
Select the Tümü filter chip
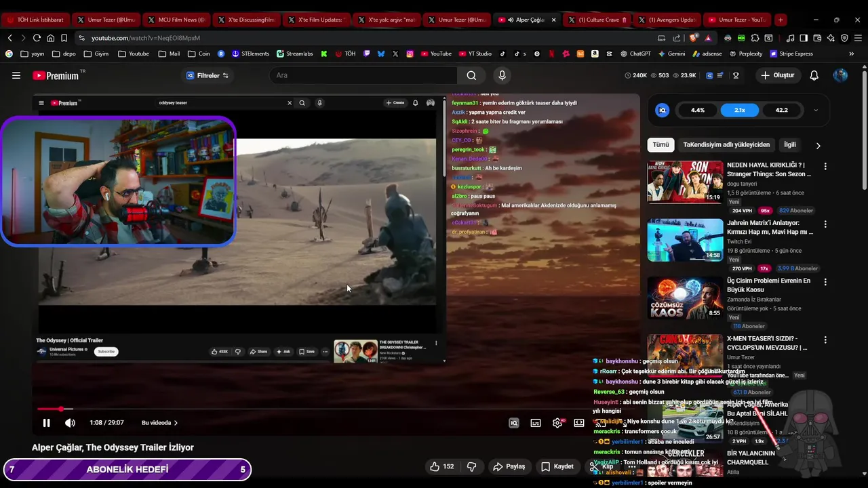[660, 144]
